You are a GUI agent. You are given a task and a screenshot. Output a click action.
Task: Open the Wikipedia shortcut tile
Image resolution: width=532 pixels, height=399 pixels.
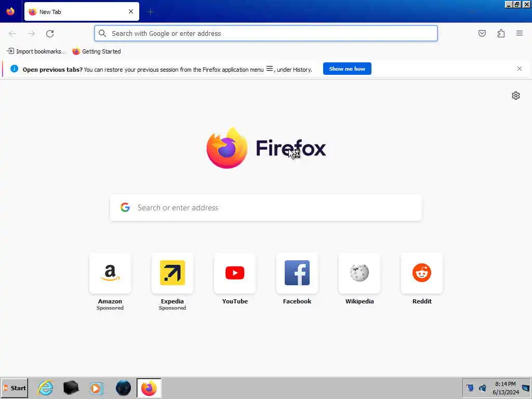tap(360, 278)
